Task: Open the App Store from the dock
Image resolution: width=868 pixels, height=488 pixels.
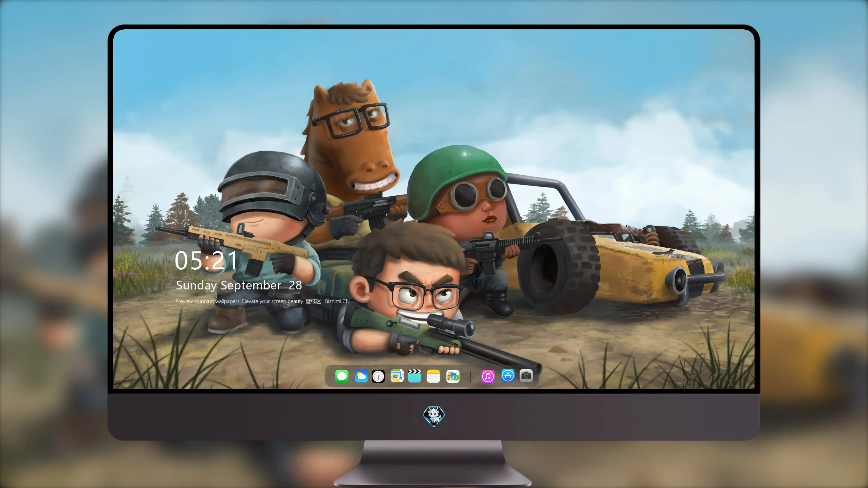Action: pos(508,375)
